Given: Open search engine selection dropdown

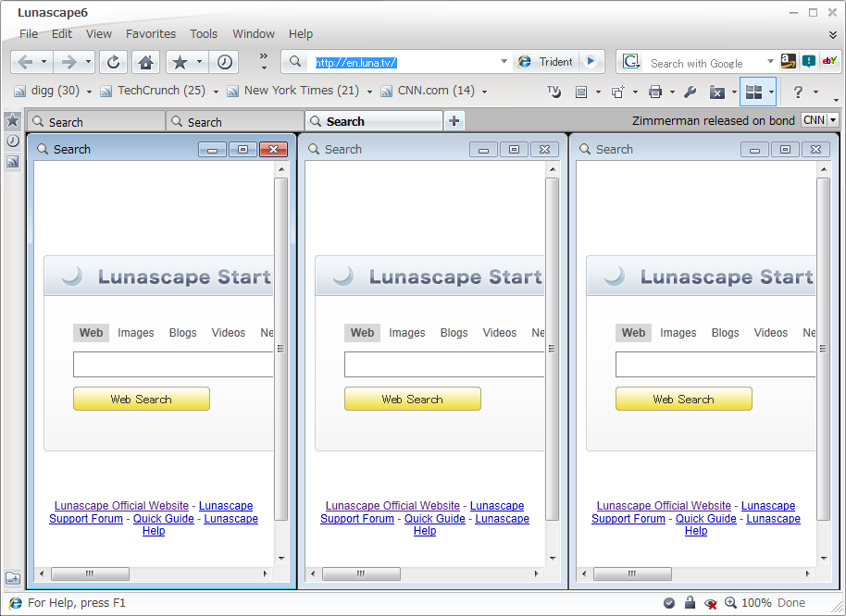Looking at the screenshot, I should pyautogui.click(x=770, y=61).
